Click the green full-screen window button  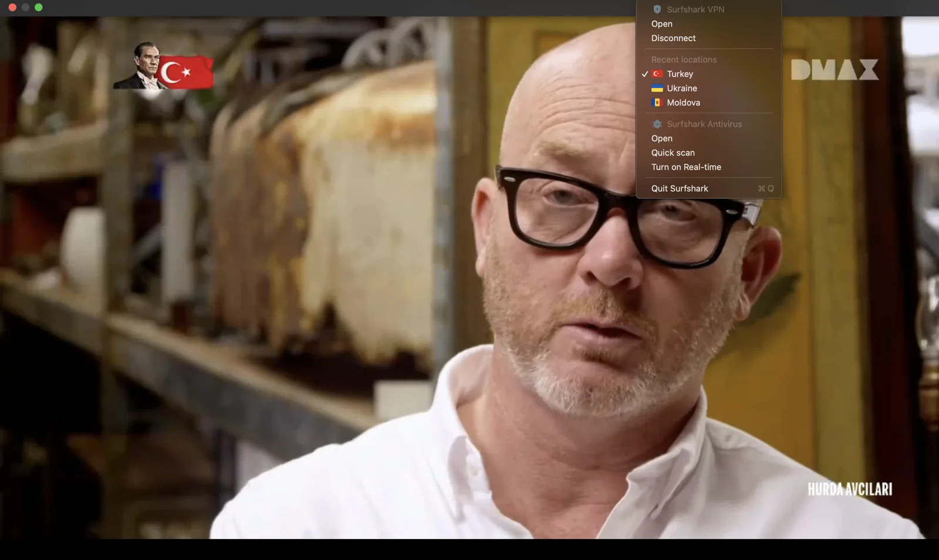coord(39,8)
